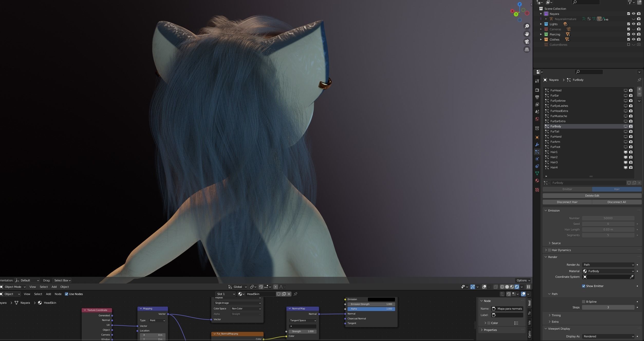Screen dimensions: 644x341
Task: Click Delete Edit button
Action: tap(592, 196)
